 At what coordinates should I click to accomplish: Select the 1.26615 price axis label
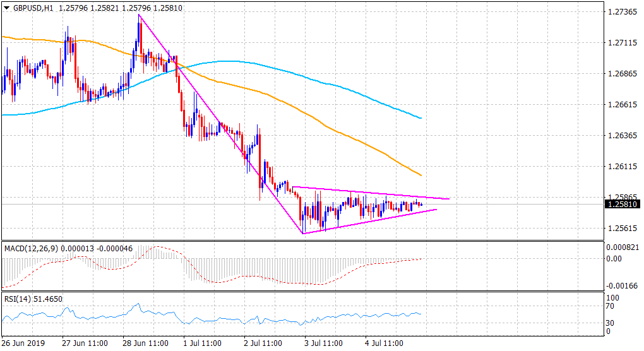(x=623, y=105)
